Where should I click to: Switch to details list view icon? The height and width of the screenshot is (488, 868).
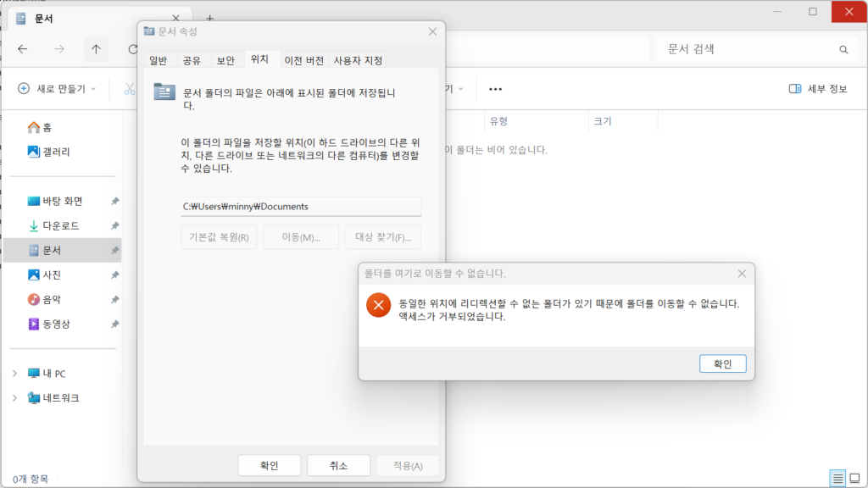coord(837,478)
